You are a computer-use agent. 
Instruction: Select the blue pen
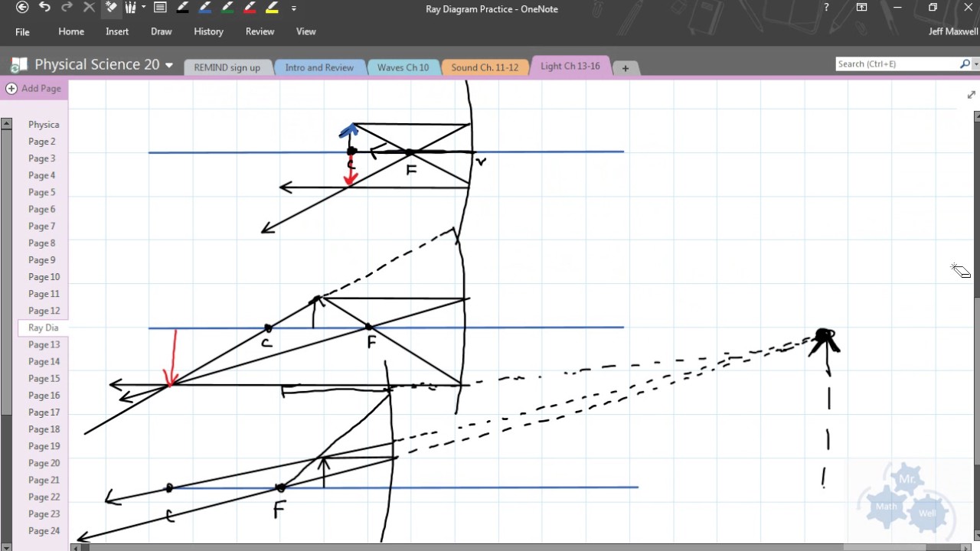click(205, 8)
